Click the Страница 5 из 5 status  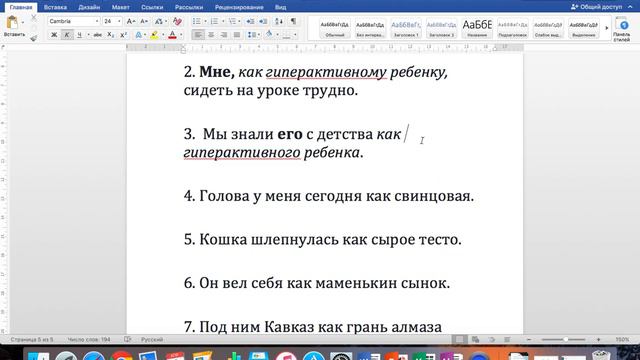click(x=32, y=340)
